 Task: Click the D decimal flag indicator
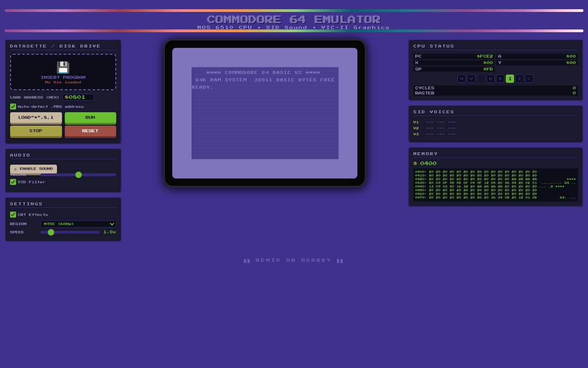coord(500,79)
